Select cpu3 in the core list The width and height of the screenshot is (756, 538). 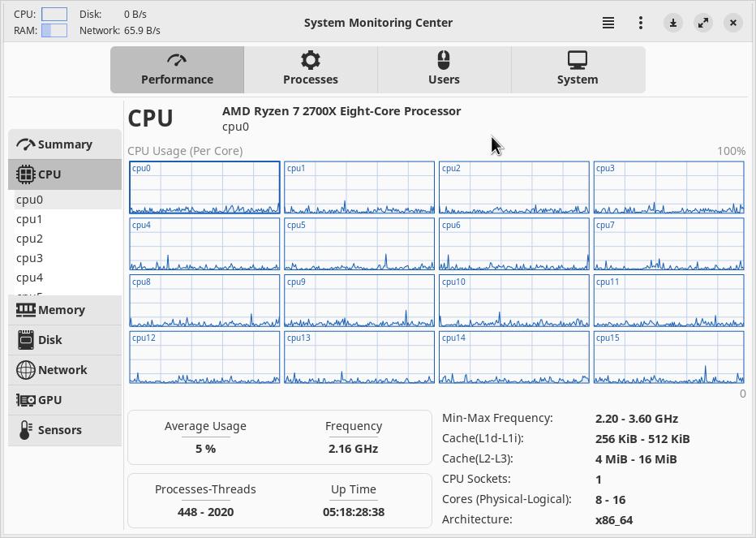30,258
